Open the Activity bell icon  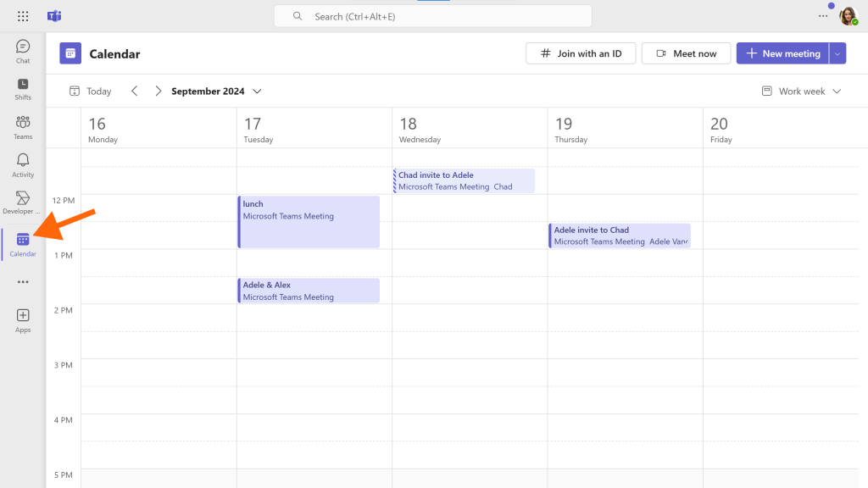pyautogui.click(x=23, y=165)
